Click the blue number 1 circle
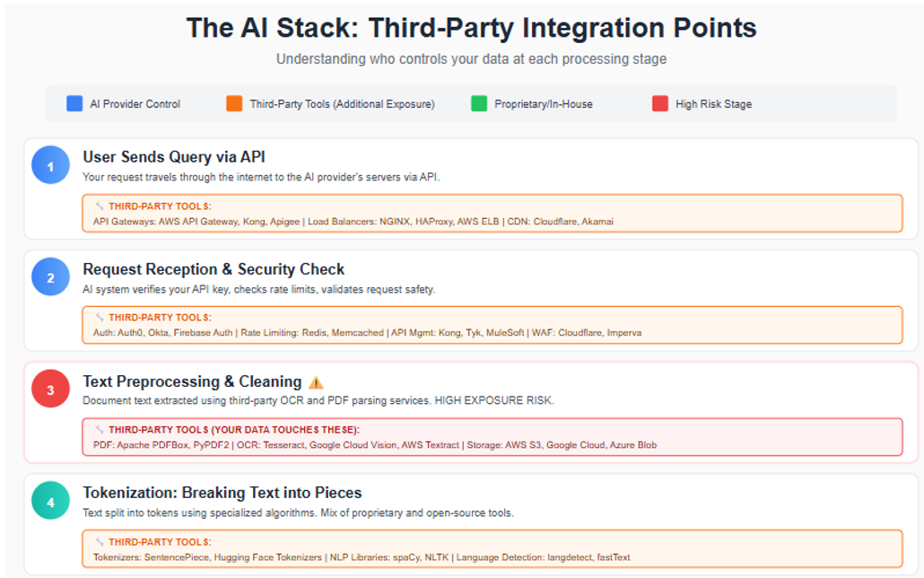This screenshot has width=924, height=578. 50,166
